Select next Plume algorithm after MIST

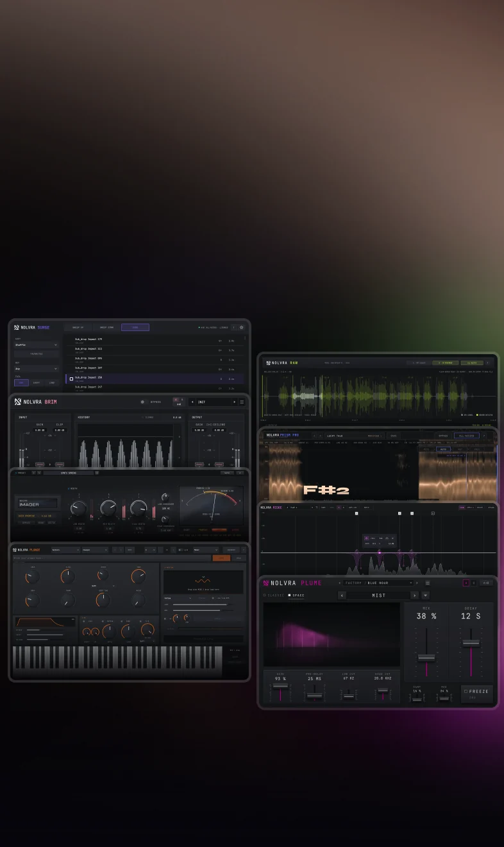pos(414,595)
